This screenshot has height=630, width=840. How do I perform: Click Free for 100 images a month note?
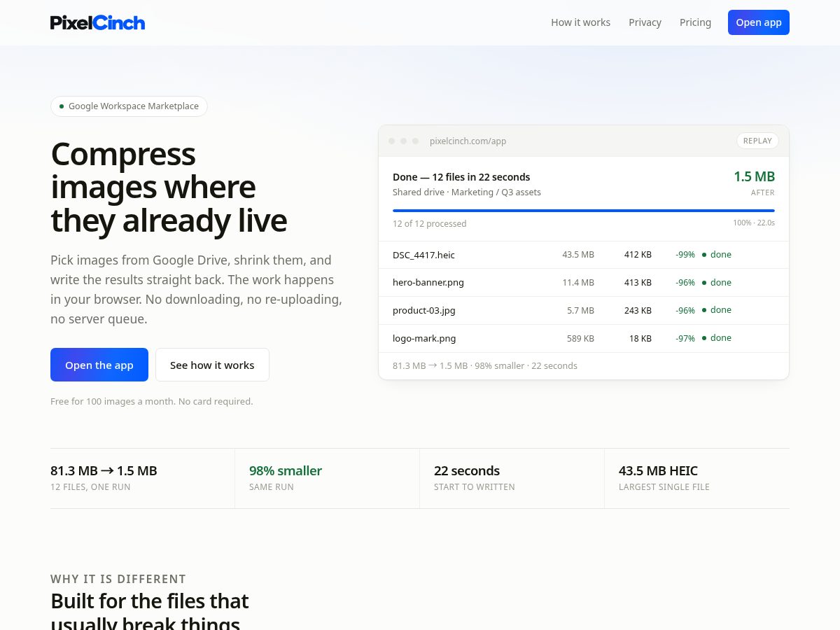[x=151, y=402]
